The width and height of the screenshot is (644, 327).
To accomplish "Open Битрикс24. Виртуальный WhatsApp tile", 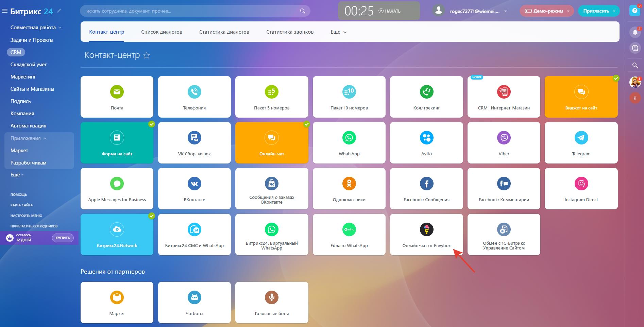I will point(272,235).
